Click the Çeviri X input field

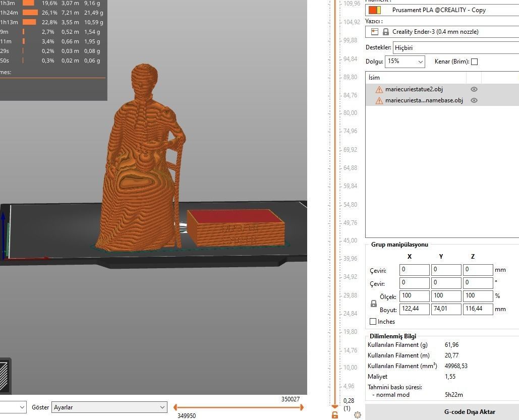pyautogui.click(x=415, y=270)
